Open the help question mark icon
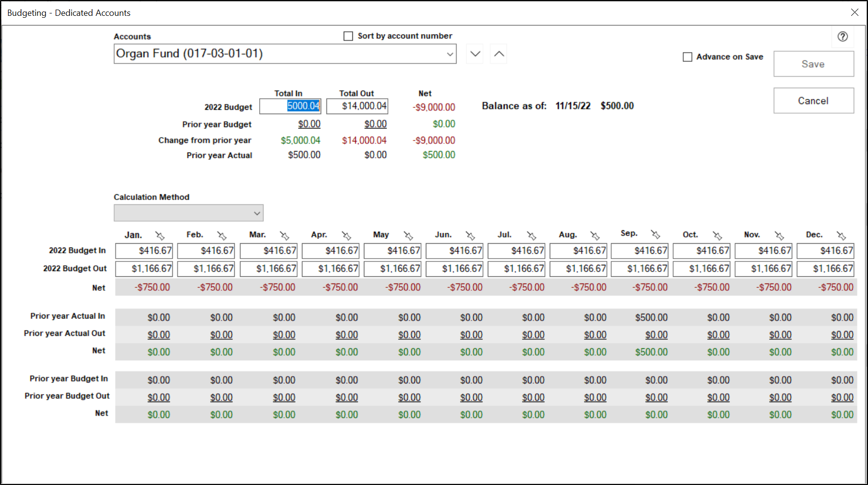This screenshot has height=485, width=868. point(843,36)
